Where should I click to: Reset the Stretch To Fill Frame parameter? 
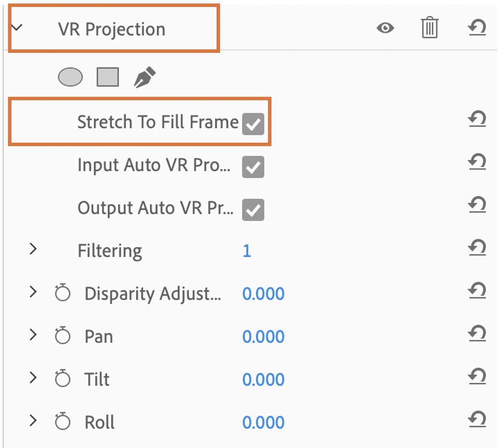click(x=477, y=119)
